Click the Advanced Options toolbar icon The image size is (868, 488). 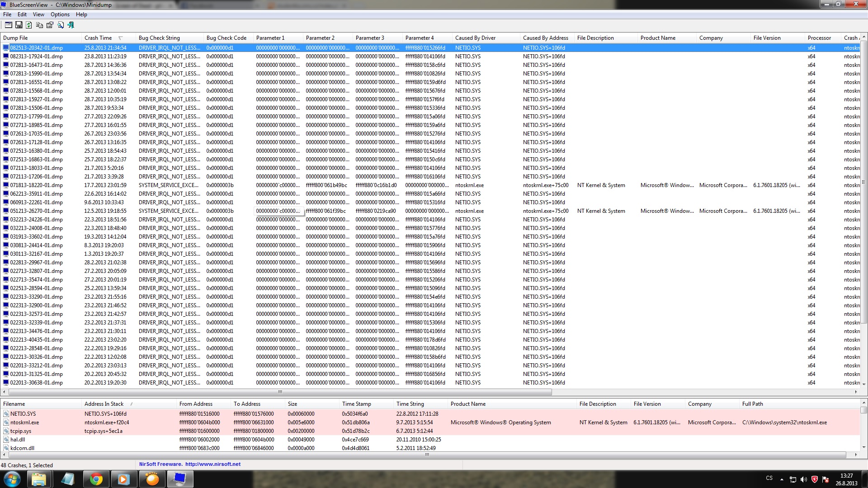(8, 25)
